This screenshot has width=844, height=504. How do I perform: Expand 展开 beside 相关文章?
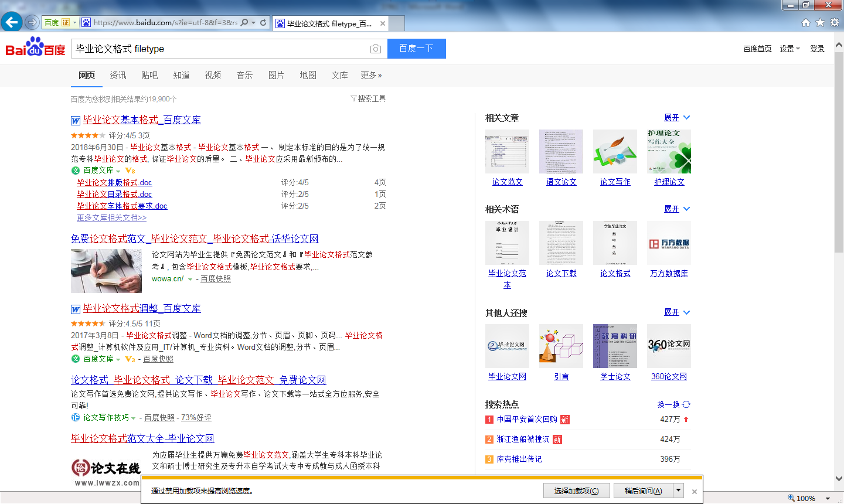[677, 118]
